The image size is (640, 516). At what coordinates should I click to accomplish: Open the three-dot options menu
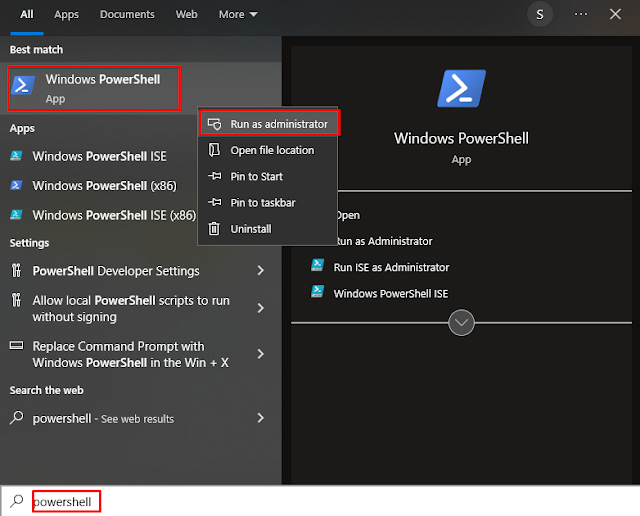click(581, 14)
